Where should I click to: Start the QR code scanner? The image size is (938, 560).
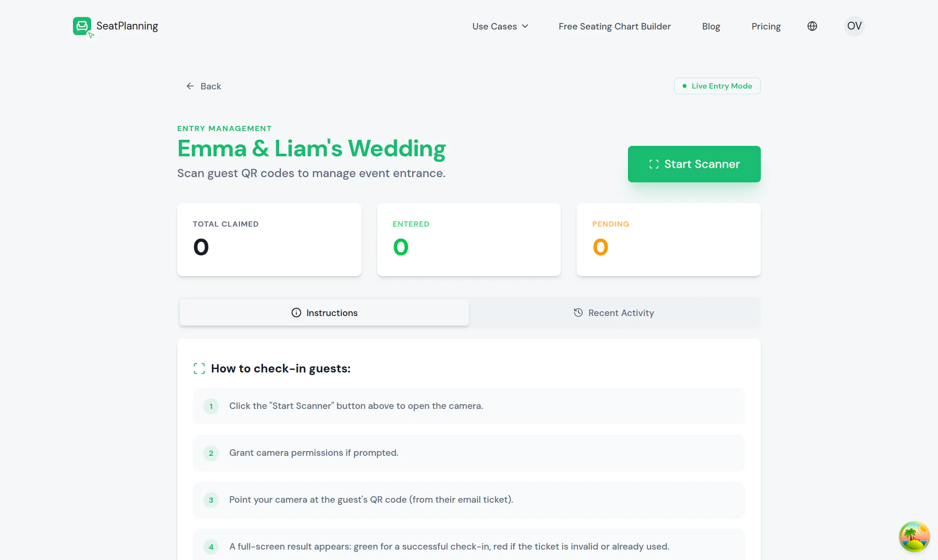coord(694,164)
